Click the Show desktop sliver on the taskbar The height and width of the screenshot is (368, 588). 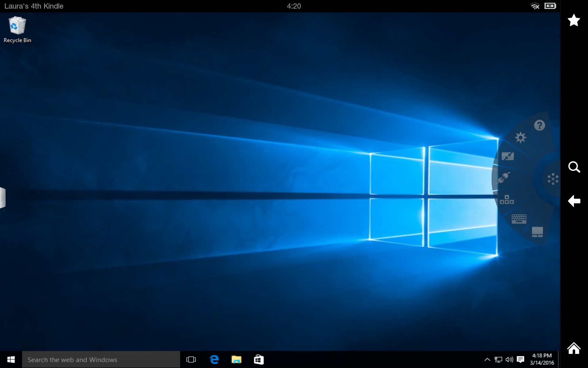point(559,359)
